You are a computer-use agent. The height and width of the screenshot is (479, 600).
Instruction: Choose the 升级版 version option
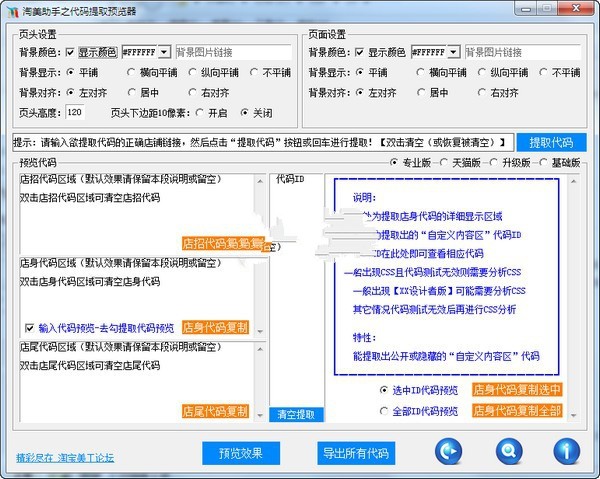pyautogui.click(x=493, y=163)
